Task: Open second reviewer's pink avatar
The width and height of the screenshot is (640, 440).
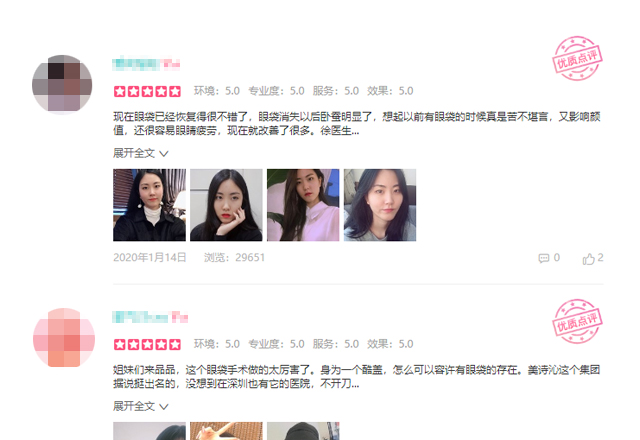Action: [x=64, y=338]
